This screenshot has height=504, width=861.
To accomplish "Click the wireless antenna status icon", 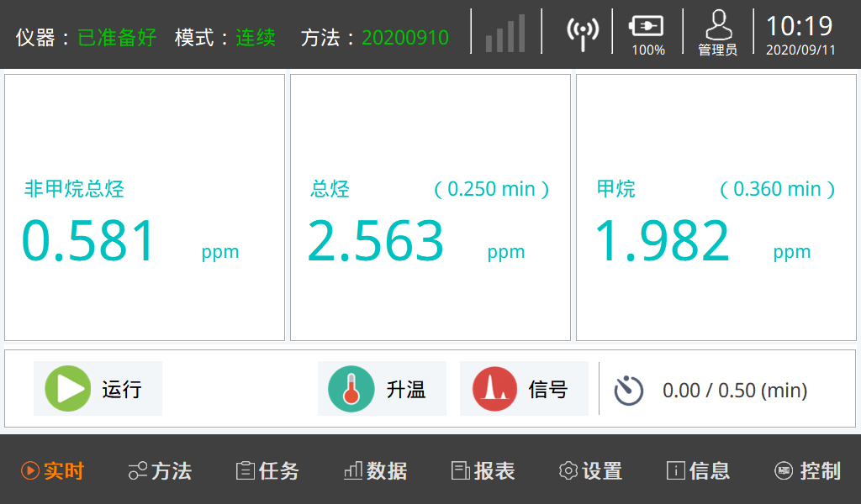I will 583,33.
